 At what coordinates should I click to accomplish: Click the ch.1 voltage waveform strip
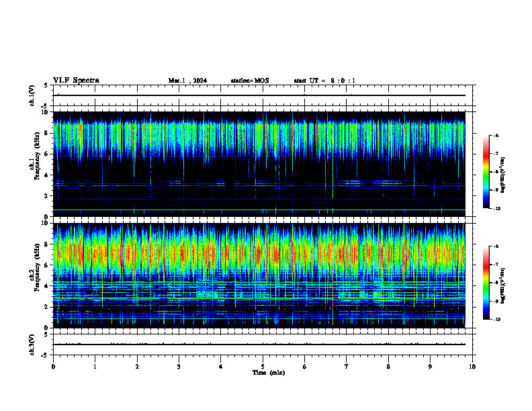pyautogui.click(x=263, y=95)
